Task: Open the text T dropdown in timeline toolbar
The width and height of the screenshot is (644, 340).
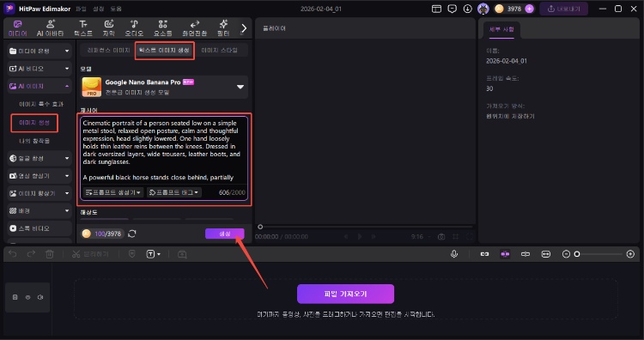Action: point(153,254)
